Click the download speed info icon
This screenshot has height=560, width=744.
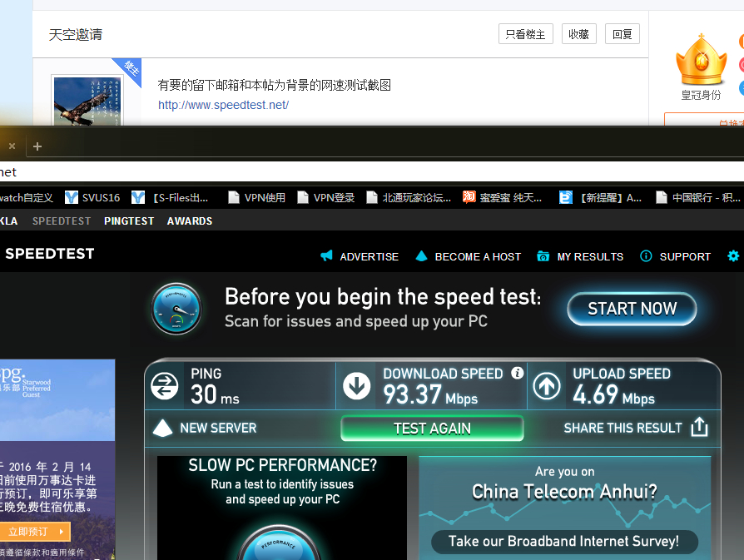tap(517, 373)
